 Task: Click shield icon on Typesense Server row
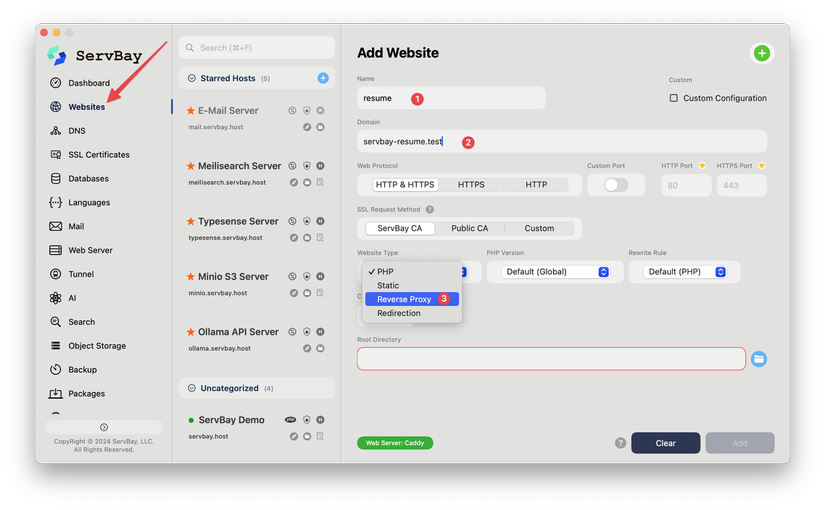(307, 221)
